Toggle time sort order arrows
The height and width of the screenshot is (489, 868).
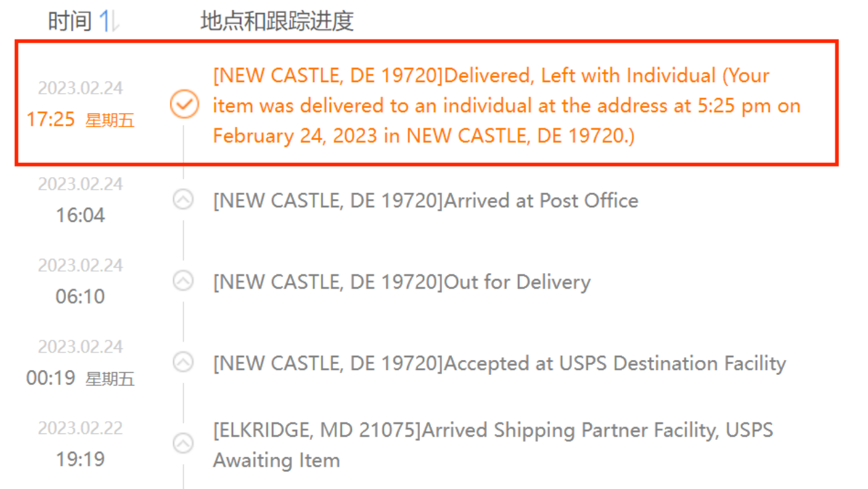(110, 22)
